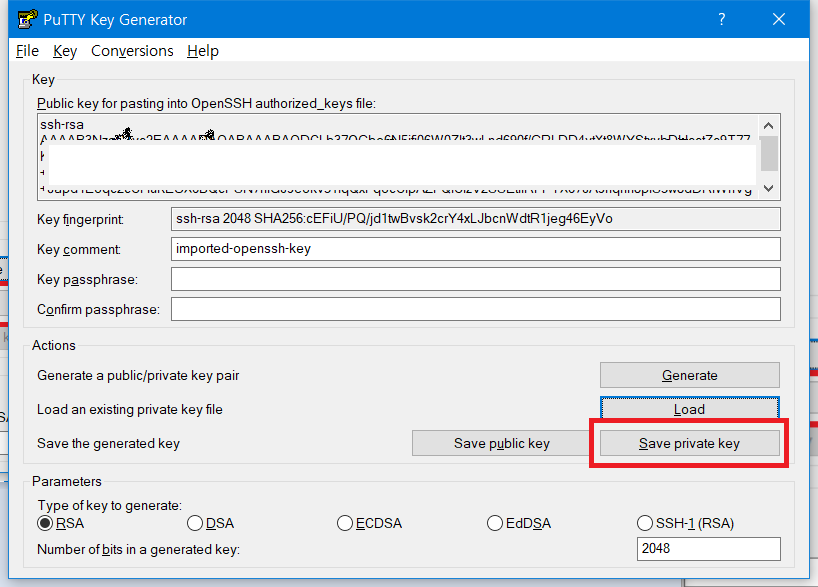Click Save public key button

[501, 443]
